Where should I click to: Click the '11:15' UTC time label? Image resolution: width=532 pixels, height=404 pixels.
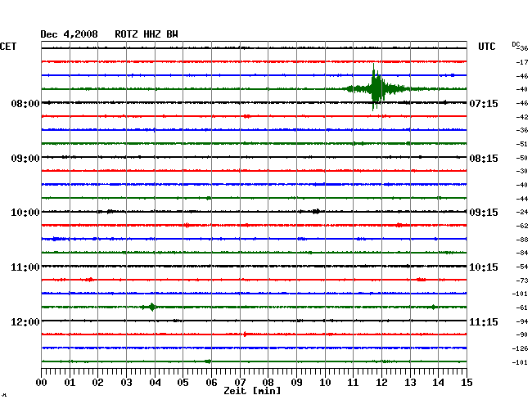pyautogui.click(x=484, y=321)
